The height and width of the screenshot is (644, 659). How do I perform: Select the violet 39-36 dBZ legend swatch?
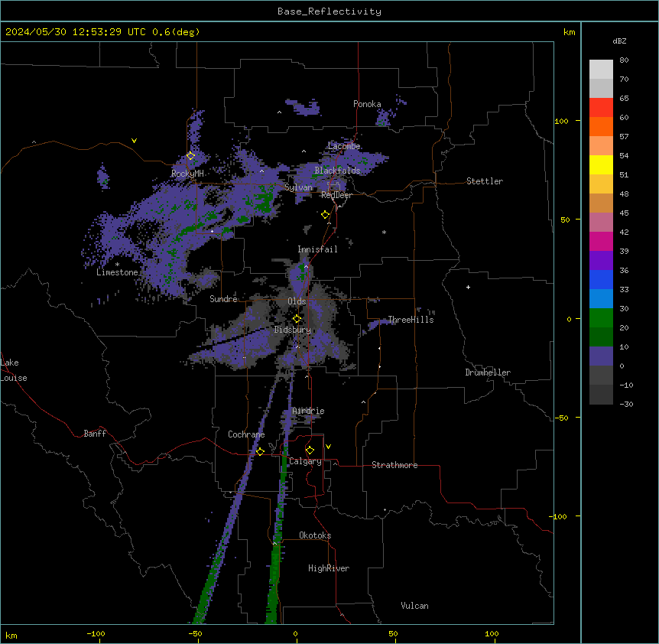click(x=601, y=261)
